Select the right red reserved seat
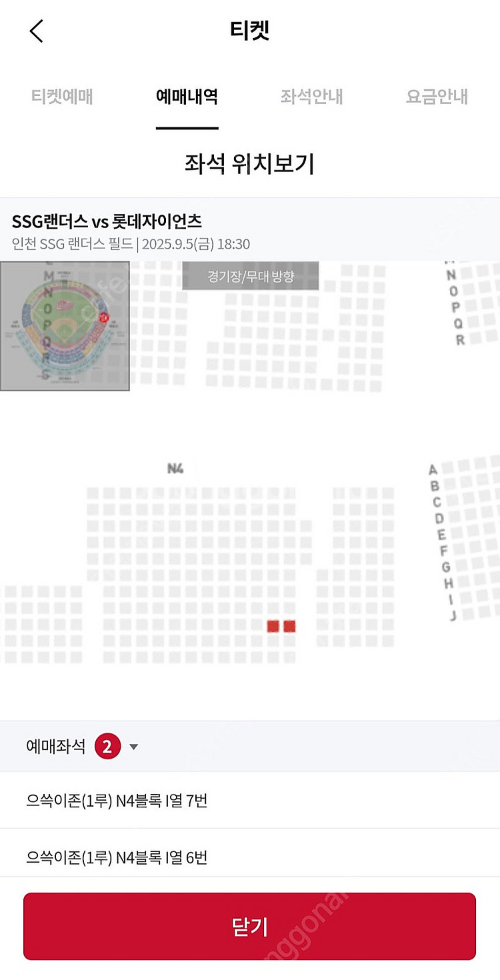This screenshot has width=500, height=980. [x=289, y=626]
